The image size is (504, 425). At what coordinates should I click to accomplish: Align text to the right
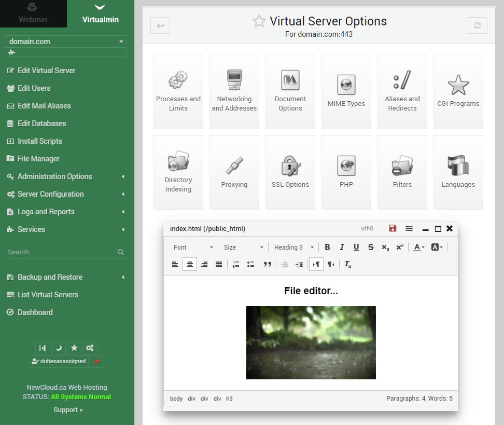click(x=204, y=265)
